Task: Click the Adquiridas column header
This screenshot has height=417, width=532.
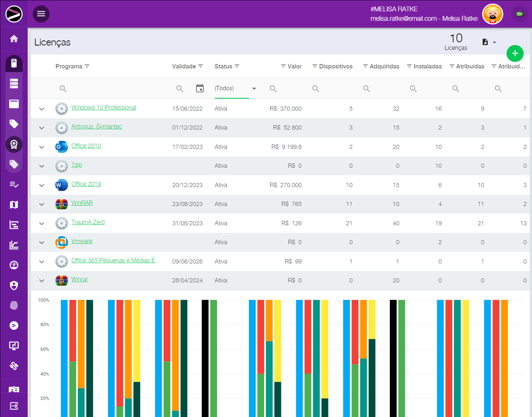Action: tap(384, 66)
